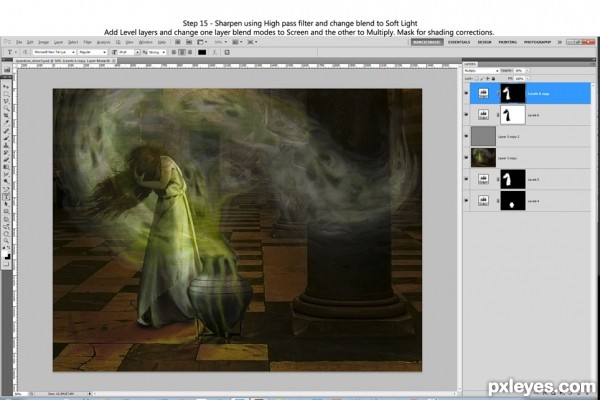Viewport: 600px width, 400px height.
Task: Switch to the Layers panel tab
Action: click(470, 64)
